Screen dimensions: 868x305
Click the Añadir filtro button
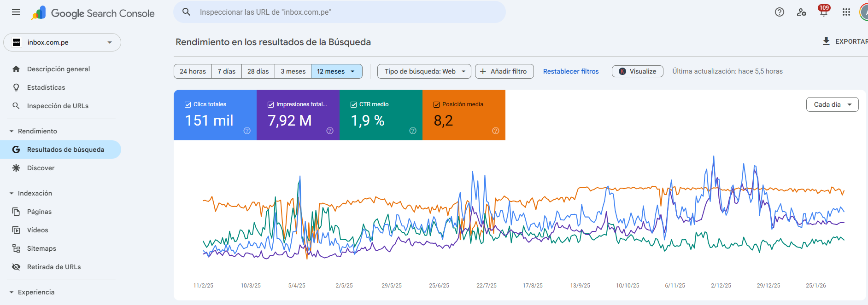click(x=504, y=71)
